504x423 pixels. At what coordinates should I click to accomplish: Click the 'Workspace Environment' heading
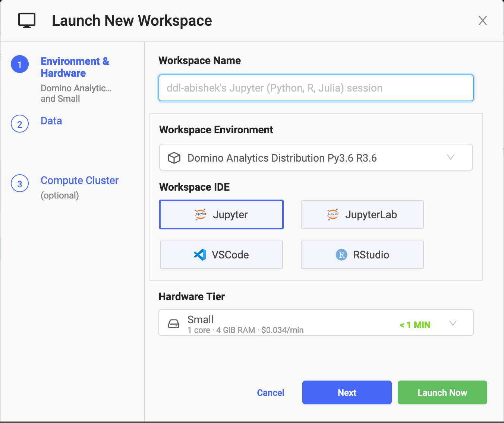click(x=216, y=130)
